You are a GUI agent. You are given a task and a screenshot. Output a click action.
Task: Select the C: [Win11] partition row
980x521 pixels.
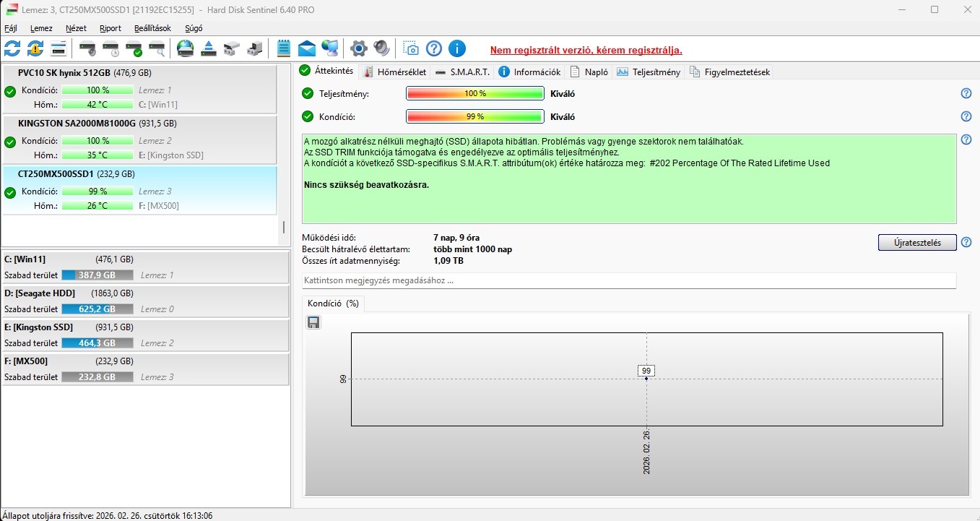click(146, 267)
